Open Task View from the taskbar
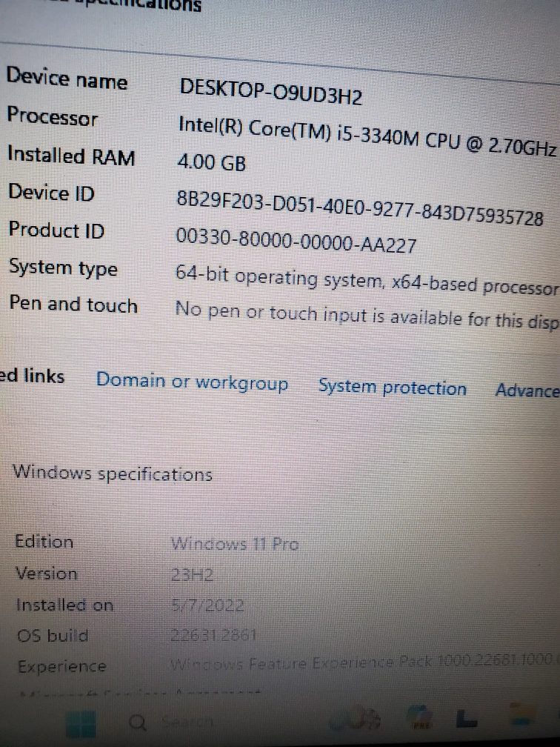Viewport: 560px width, 747px height. tap(467, 718)
